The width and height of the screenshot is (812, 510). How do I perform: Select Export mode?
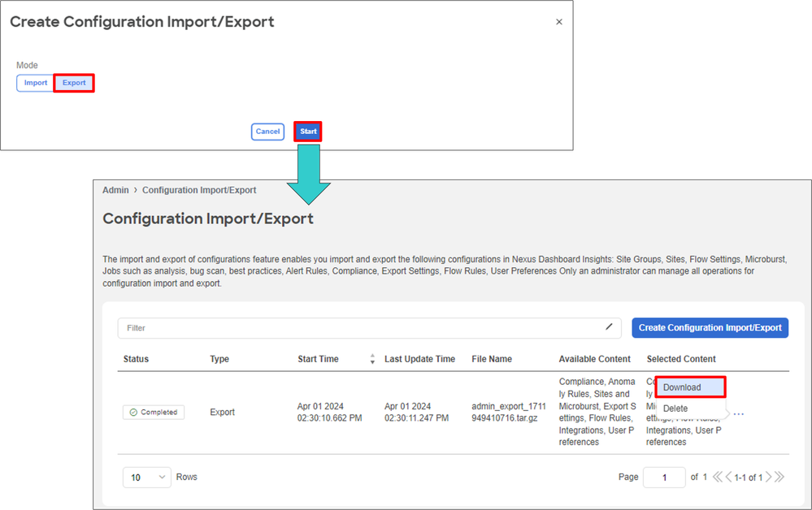74,83
